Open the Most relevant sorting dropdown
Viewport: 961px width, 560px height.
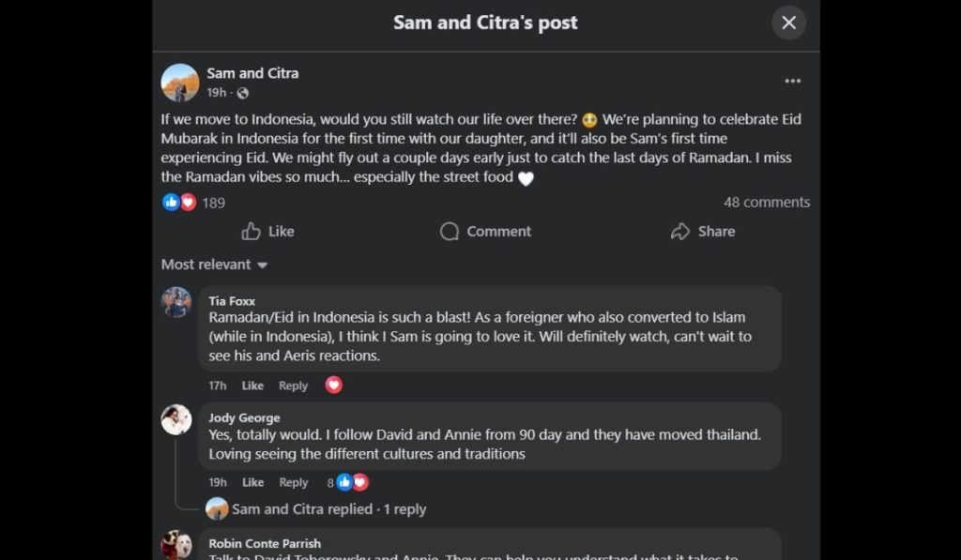214,265
